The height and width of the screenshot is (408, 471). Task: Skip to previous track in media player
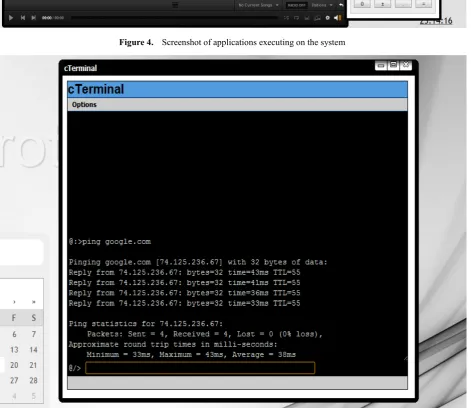(x=23, y=18)
